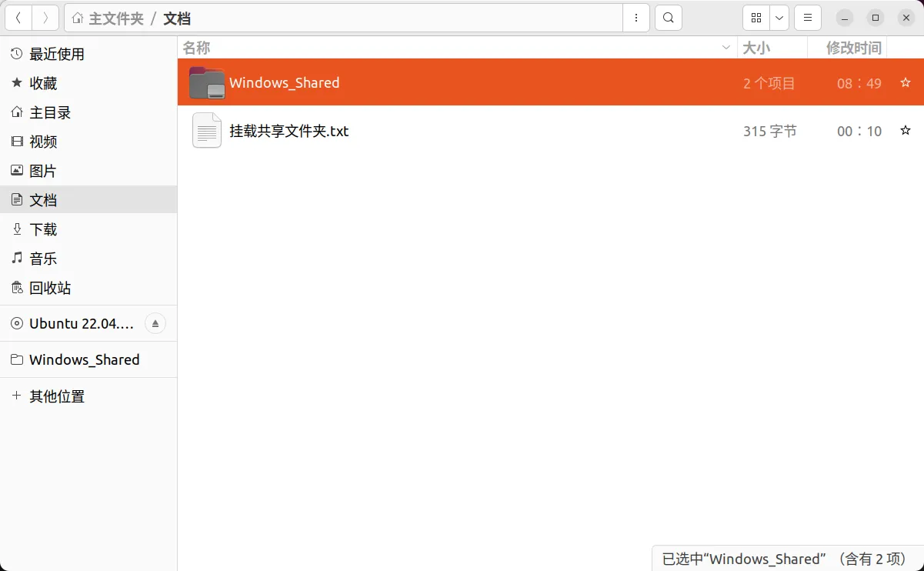924x571 pixels.
Task: Star the 挂载共享文件夹.txt file
Action: (905, 131)
